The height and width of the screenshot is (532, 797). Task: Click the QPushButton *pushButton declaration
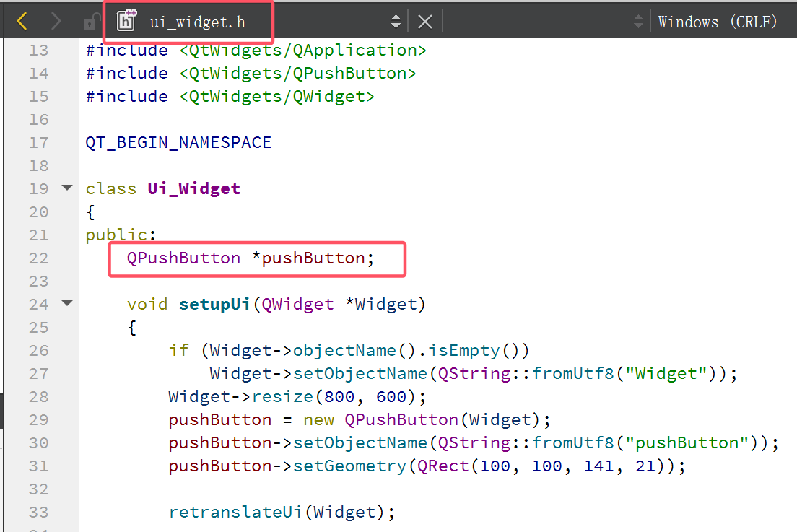coord(250,258)
